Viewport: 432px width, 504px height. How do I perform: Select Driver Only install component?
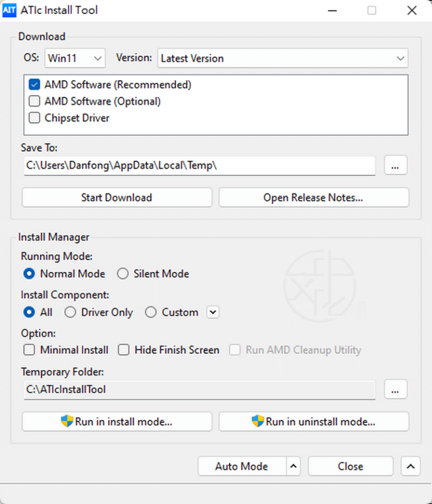(x=70, y=312)
